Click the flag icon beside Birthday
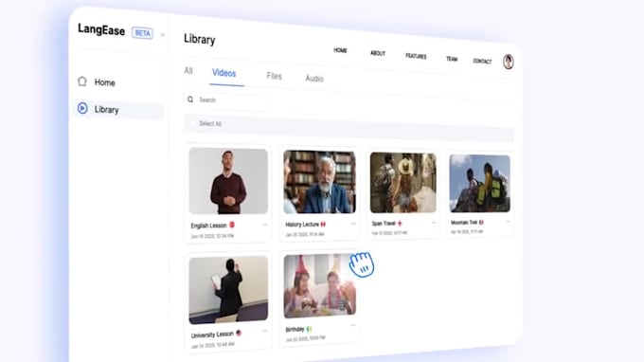The image size is (644, 362). tap(309, 329)
